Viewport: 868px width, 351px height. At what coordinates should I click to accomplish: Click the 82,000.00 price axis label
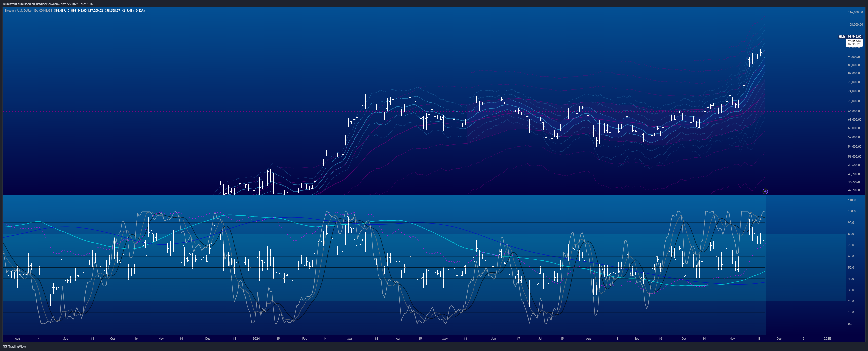pos(854,73)
